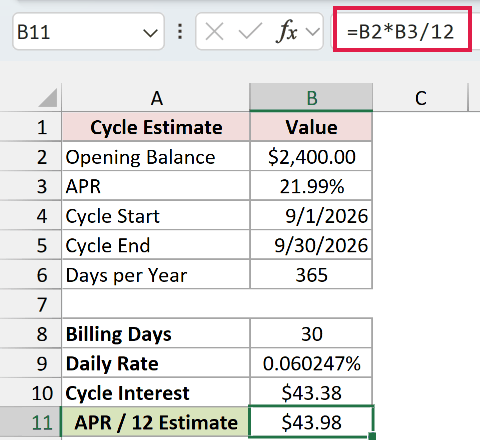Click the Name Box showing B11

click(88, 32)
